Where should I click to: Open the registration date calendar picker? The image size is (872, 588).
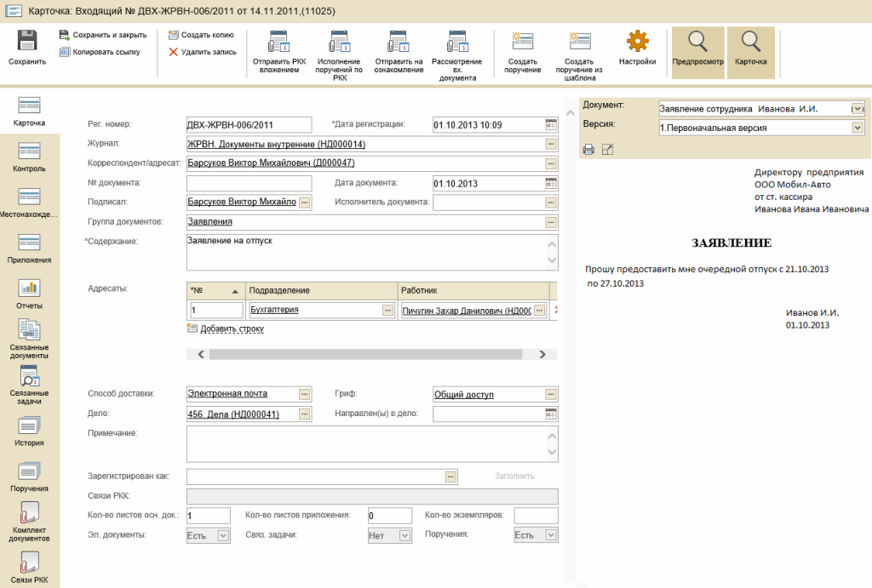tap(551, 124)
